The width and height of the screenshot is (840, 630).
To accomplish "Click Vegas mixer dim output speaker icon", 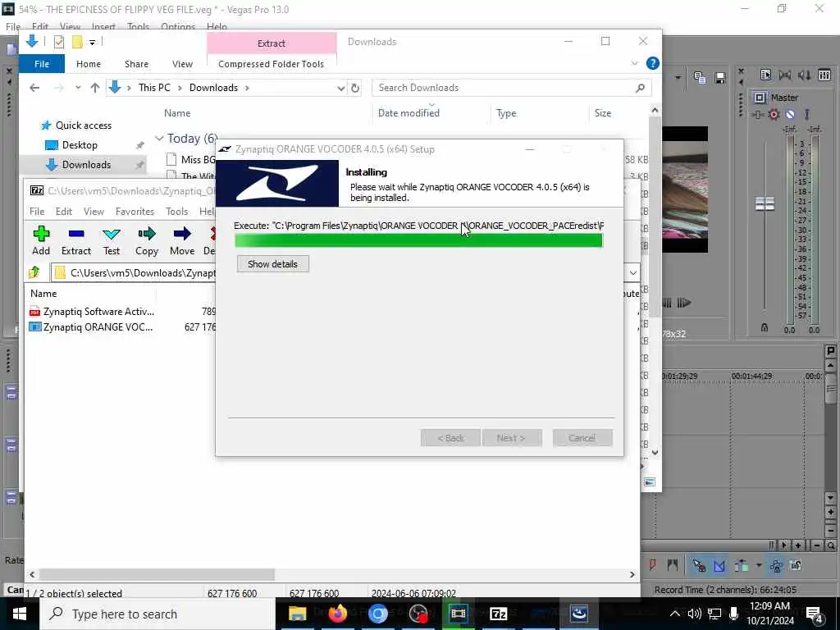I will 804,75.
